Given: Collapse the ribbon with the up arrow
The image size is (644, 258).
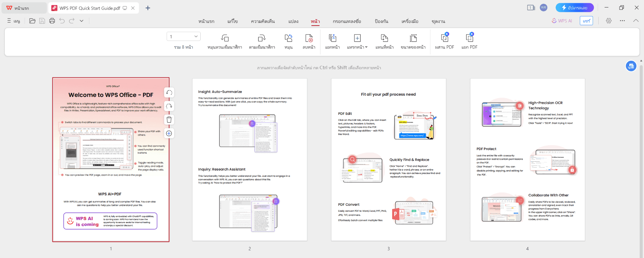Looking at the screenshot, I should 636,21.
